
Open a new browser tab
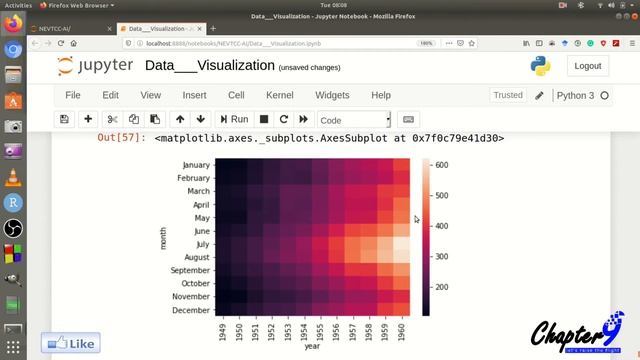213,29
